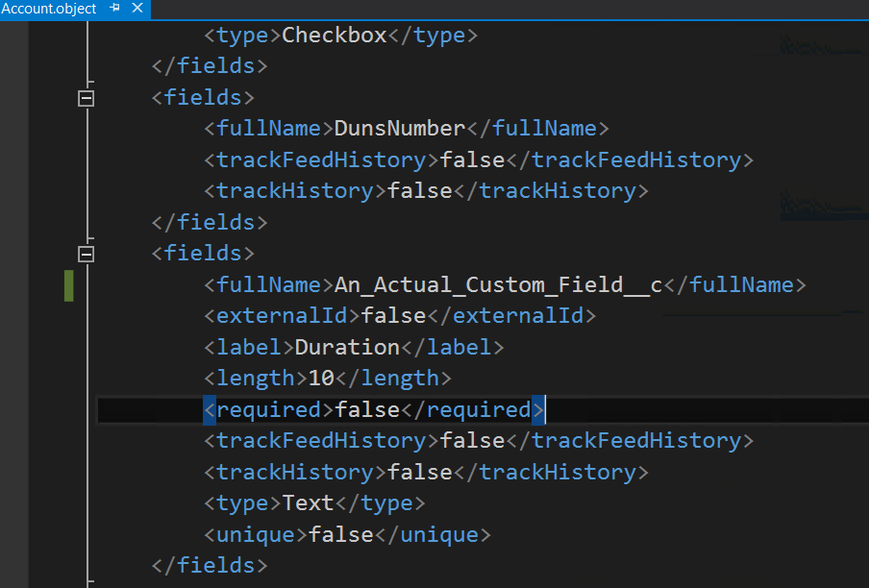Select the Account.object document tab
This screenshot has height=588, width=869.
click(x=48, y=9)
